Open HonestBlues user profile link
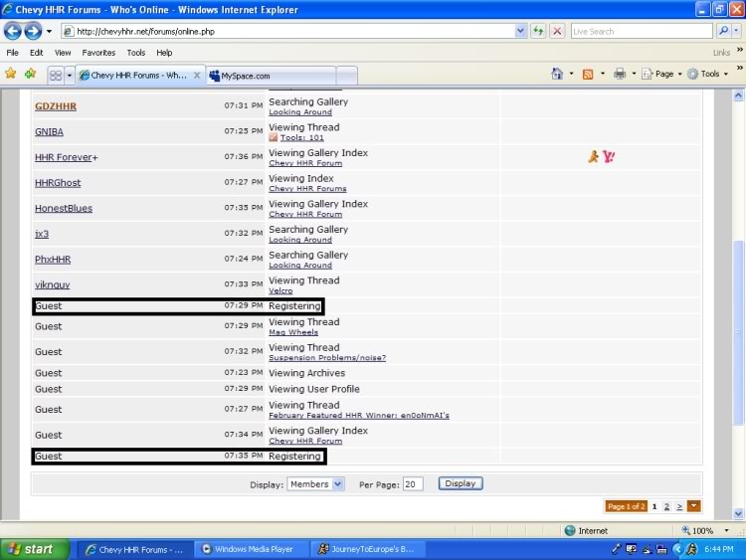 (x=64, y=209)
